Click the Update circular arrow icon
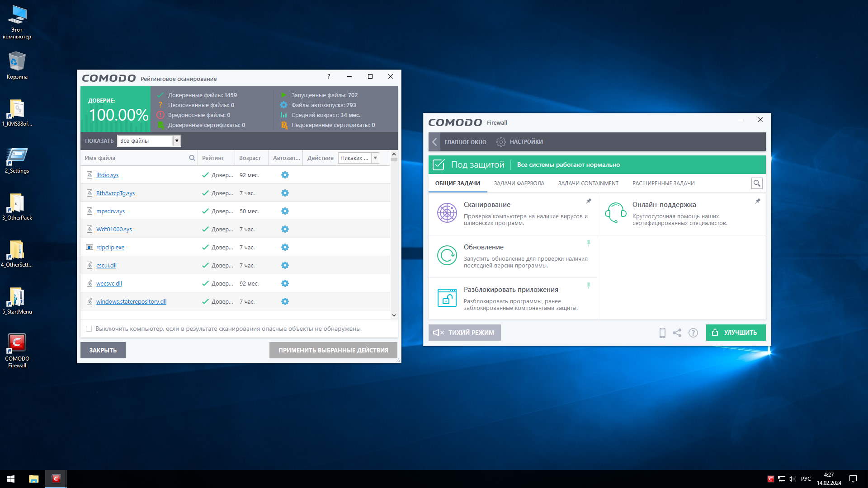This screenshot has height=488, width=868. [447, 255]
